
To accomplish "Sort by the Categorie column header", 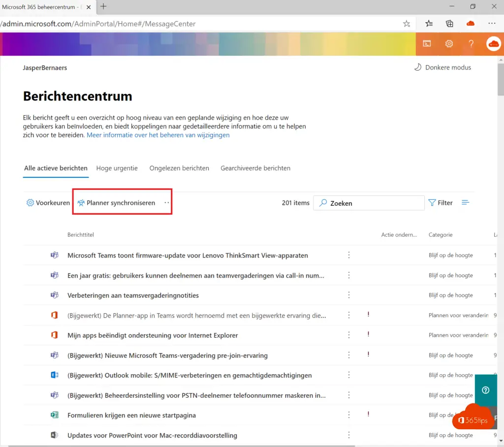I will tap(441, 235).
